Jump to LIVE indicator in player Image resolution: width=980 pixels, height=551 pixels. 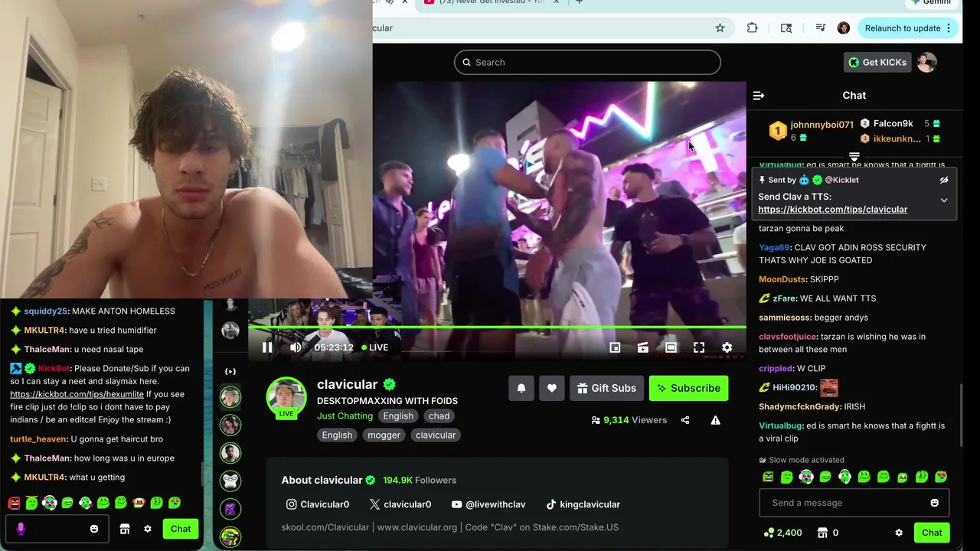375,347
